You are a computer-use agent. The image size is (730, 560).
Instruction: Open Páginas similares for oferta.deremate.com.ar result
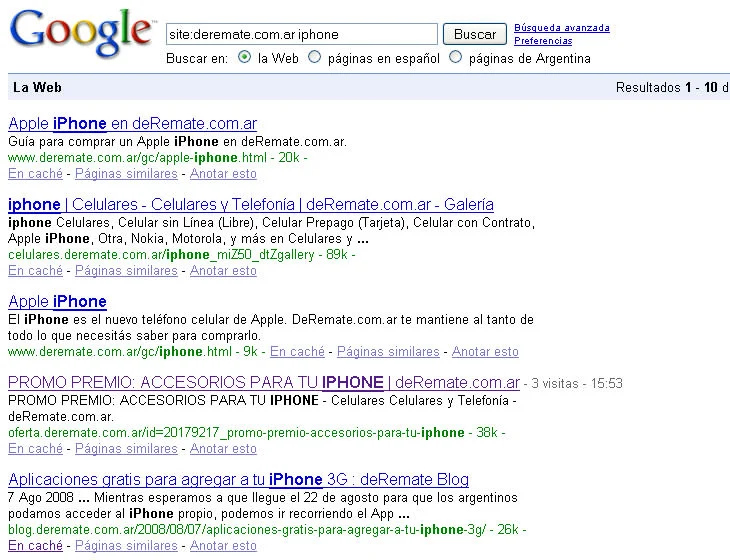pos(126,448)
